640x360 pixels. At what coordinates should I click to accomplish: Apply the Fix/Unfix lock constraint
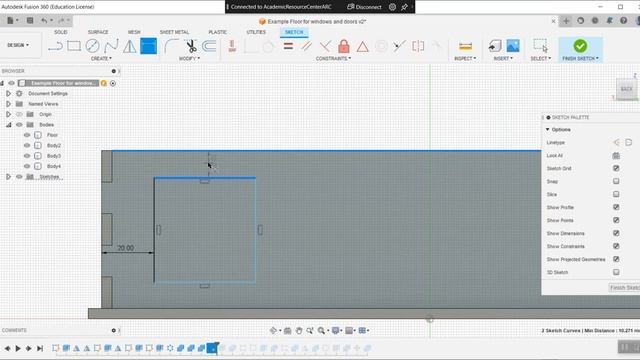click(344, 46)
